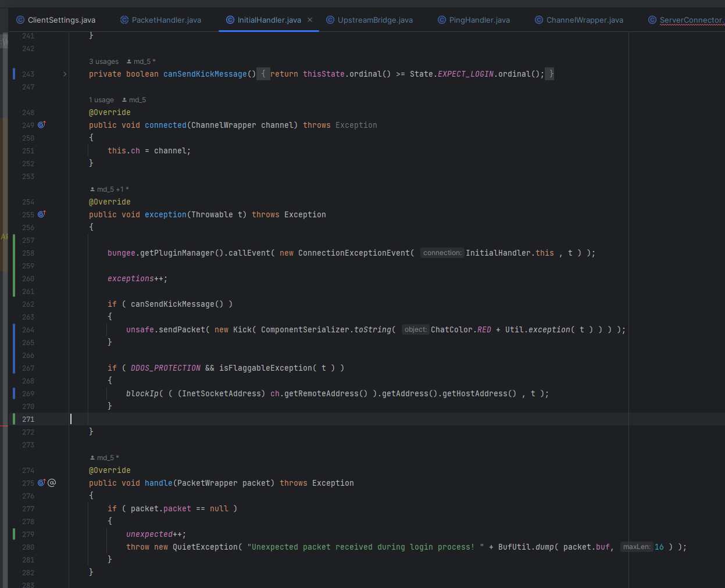Click the @ annotation icon next to handle method

pos(52,483)
